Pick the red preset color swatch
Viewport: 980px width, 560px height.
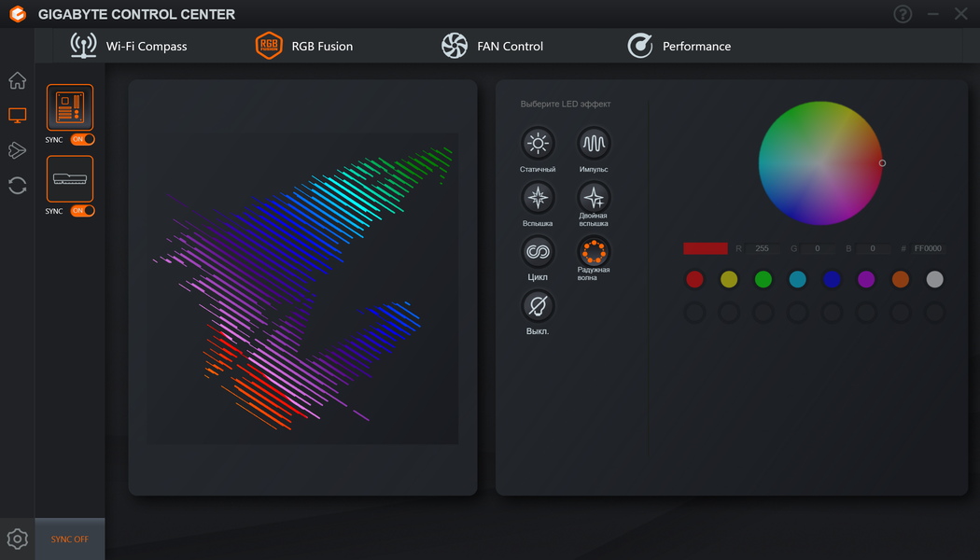pyautogui.click(x=694, y=279)
